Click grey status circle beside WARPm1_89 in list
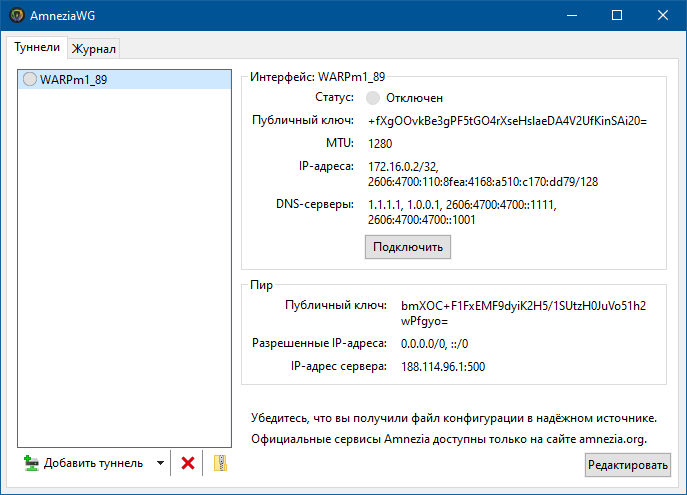The image size is (687, 495). pyautogui.click(x=29, y=79)
